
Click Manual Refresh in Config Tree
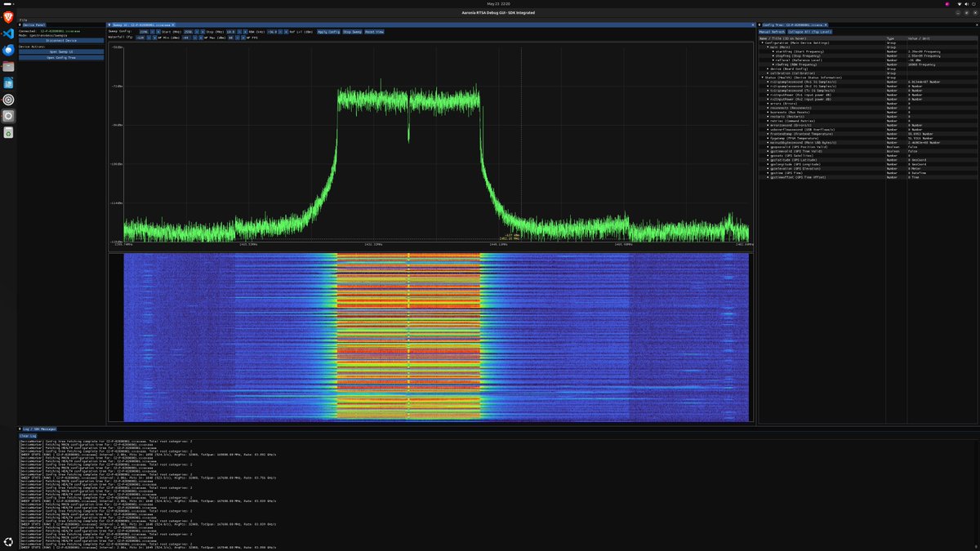point(772,32)
